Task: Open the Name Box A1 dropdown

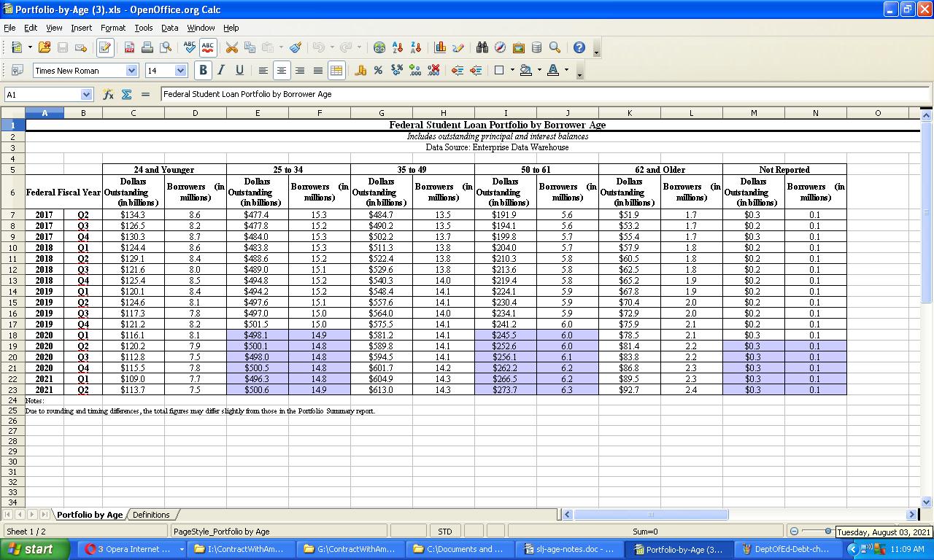Action: (x=86, y=94)
